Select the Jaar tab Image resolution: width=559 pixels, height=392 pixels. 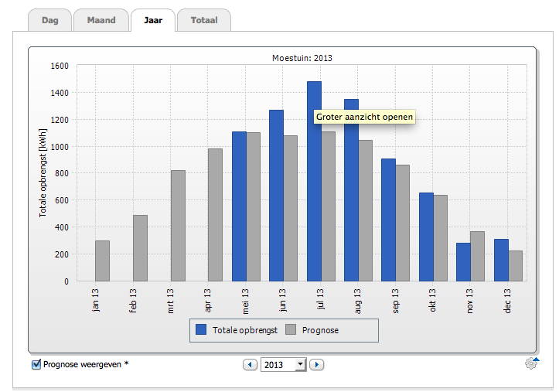click(152, 20)
